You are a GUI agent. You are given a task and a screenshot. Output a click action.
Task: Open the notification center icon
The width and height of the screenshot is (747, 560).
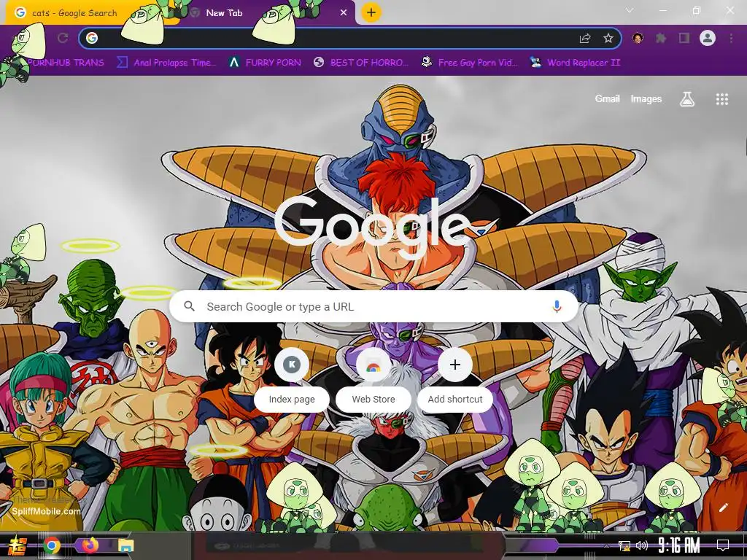tap(723, 545)
